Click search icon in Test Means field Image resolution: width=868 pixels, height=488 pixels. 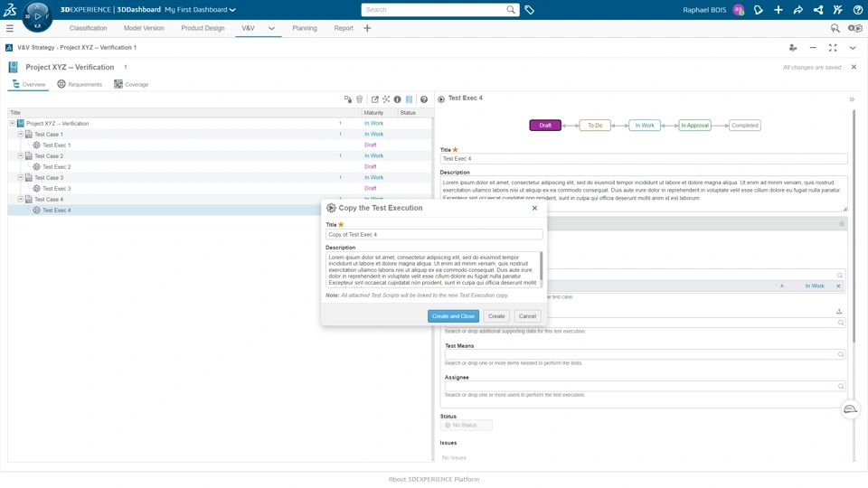pos(840,354)
